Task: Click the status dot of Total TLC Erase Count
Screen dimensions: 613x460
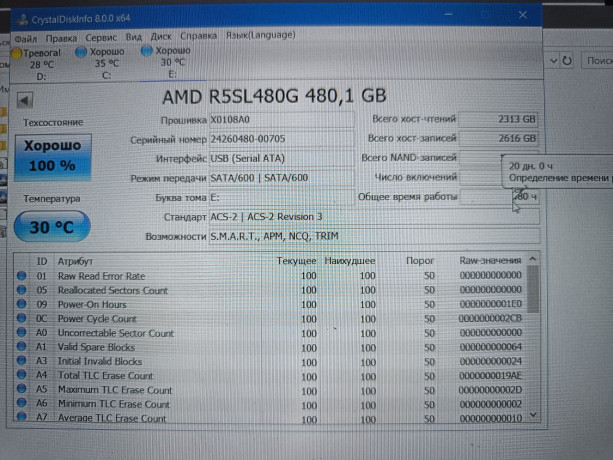Action: point(22,374)
